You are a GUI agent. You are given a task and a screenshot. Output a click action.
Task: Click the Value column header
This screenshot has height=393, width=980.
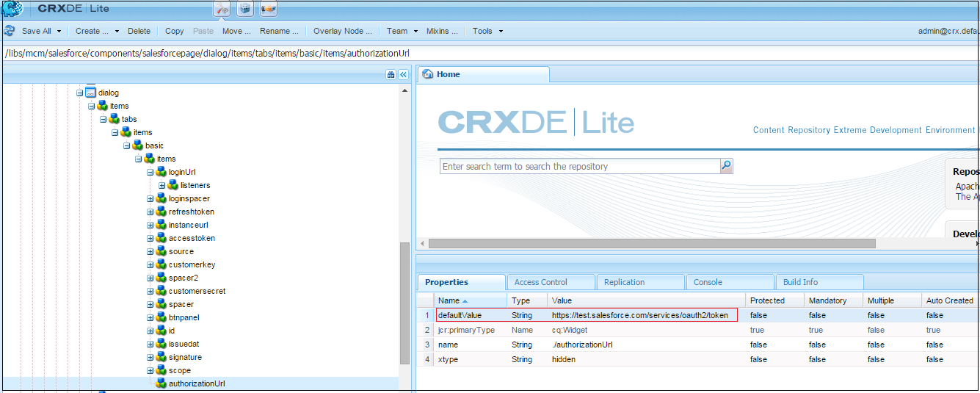(x=647, y=300)
